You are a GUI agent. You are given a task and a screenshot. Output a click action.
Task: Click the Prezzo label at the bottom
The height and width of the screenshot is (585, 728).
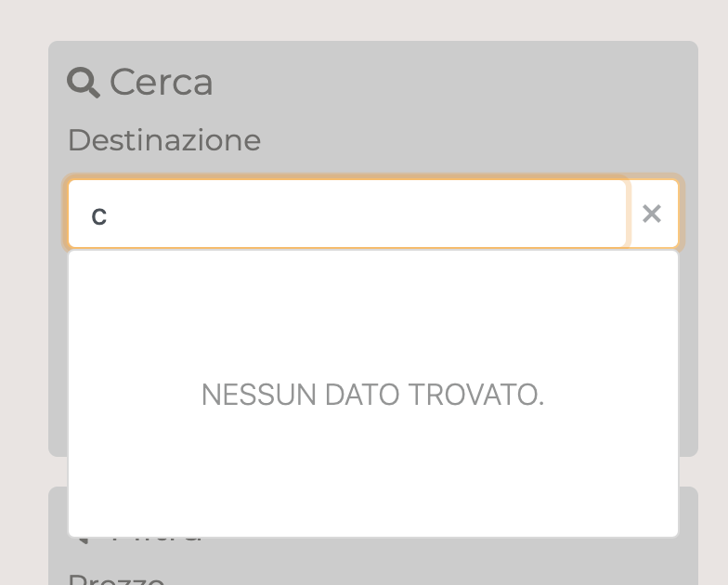117,578
